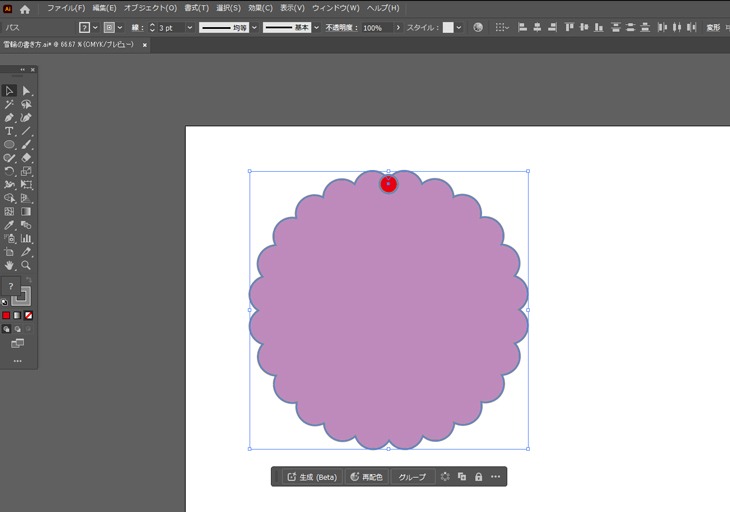The width and height of the screenshot is (730, 512).
Task: Open the 効果(C) menu
Action: coord(260,8)
